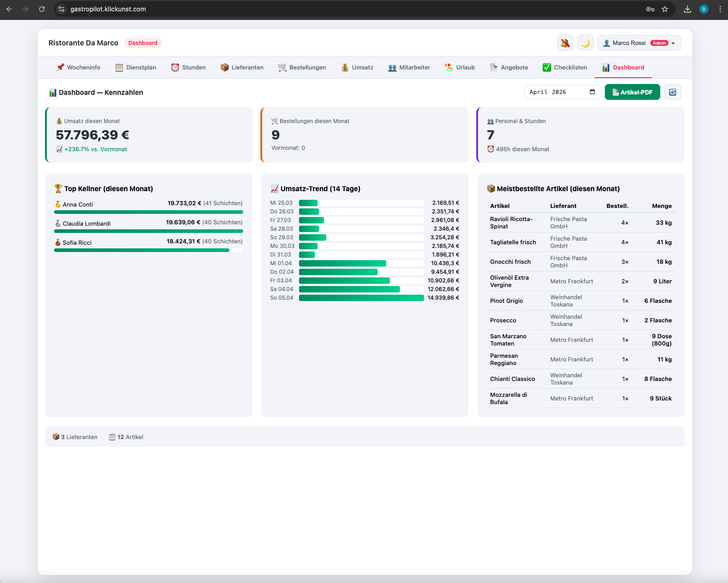Click browser back arrow
728x583 pixels.
9,9
